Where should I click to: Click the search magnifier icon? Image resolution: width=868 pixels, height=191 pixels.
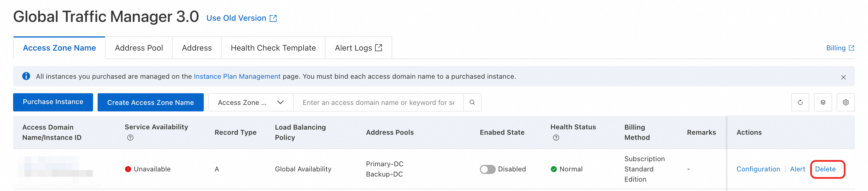pyautogui.click(x=472, y=103)
